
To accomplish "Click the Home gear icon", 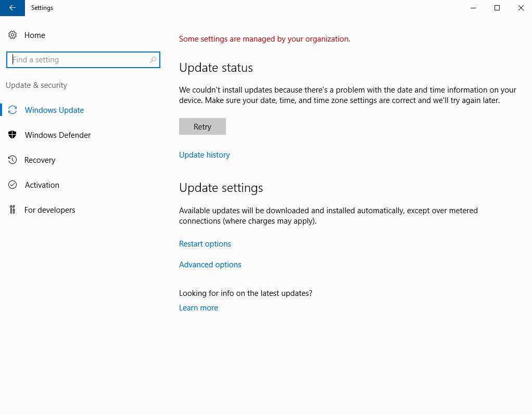I will coord(12,35).
